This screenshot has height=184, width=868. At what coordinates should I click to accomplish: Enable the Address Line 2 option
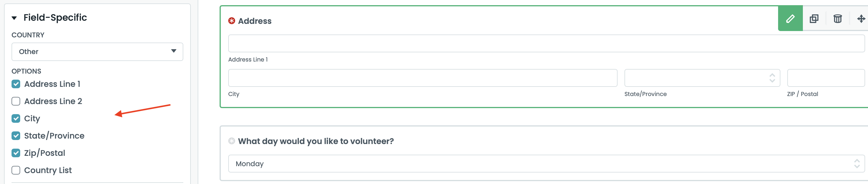(16, 101)
